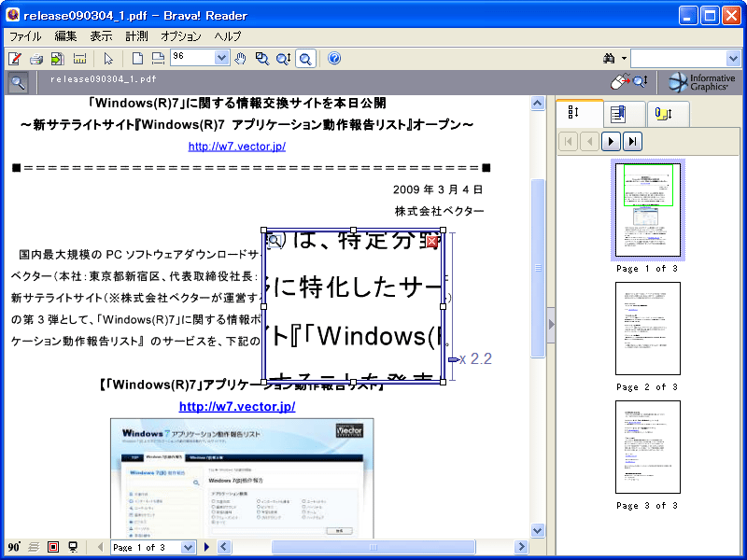Switch to the markup notes tab
The image size is (747, 560).
tap(668, 114)
